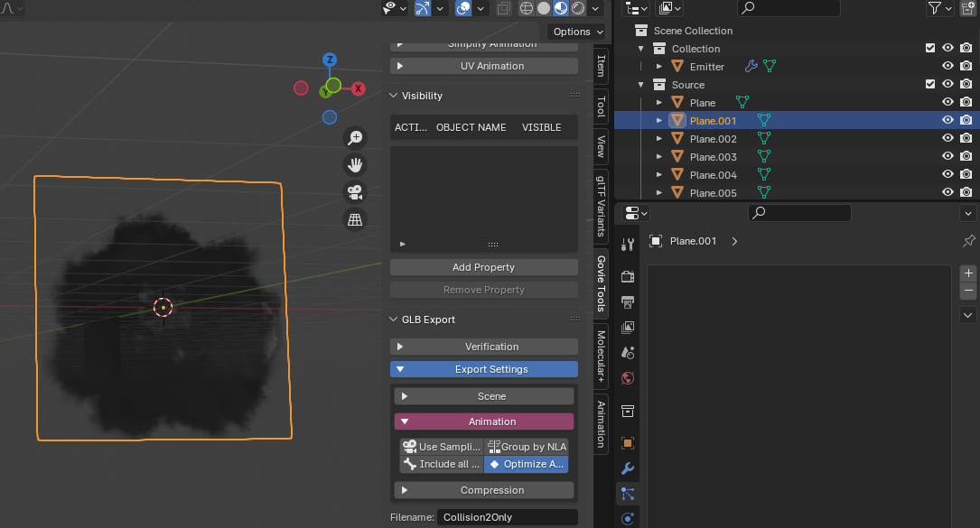Click the Add Property button
The width and height of the screenshot is (980, 528).
coord(484,267)
